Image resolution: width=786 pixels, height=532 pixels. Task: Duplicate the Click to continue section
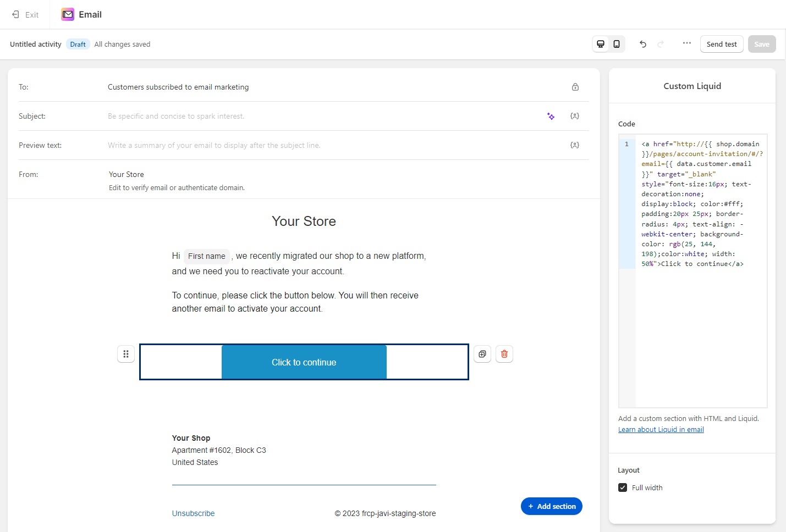[482, 354]
